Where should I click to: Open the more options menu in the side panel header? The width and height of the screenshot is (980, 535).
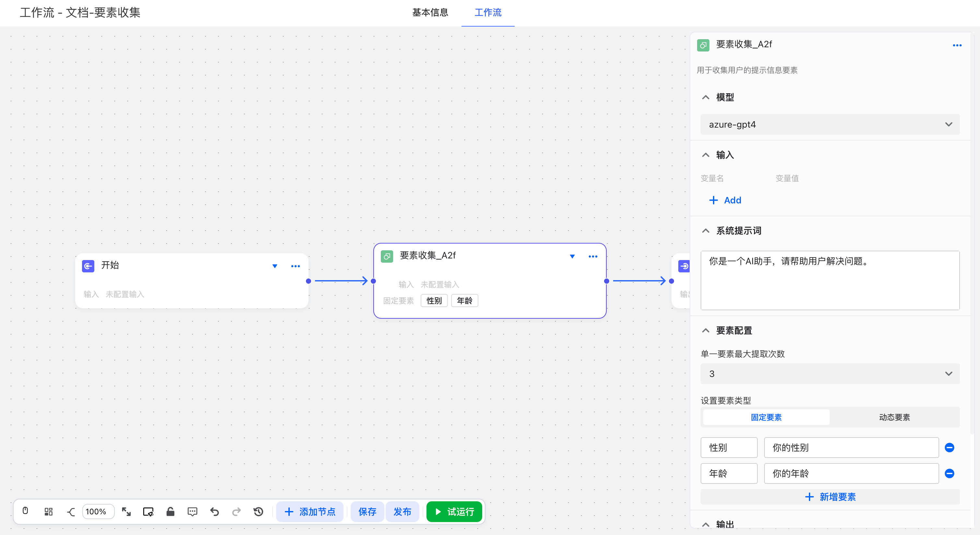957,45
